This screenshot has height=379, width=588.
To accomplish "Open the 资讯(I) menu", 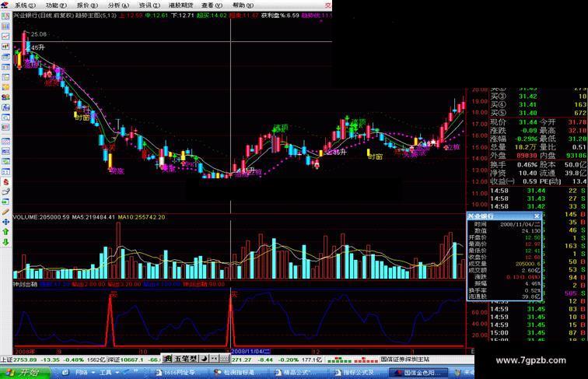I will (149, 5).
